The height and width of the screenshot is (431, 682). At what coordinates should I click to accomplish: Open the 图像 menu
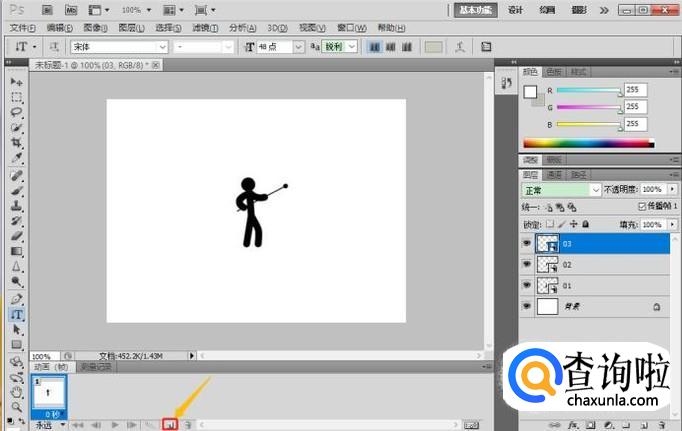96,27
